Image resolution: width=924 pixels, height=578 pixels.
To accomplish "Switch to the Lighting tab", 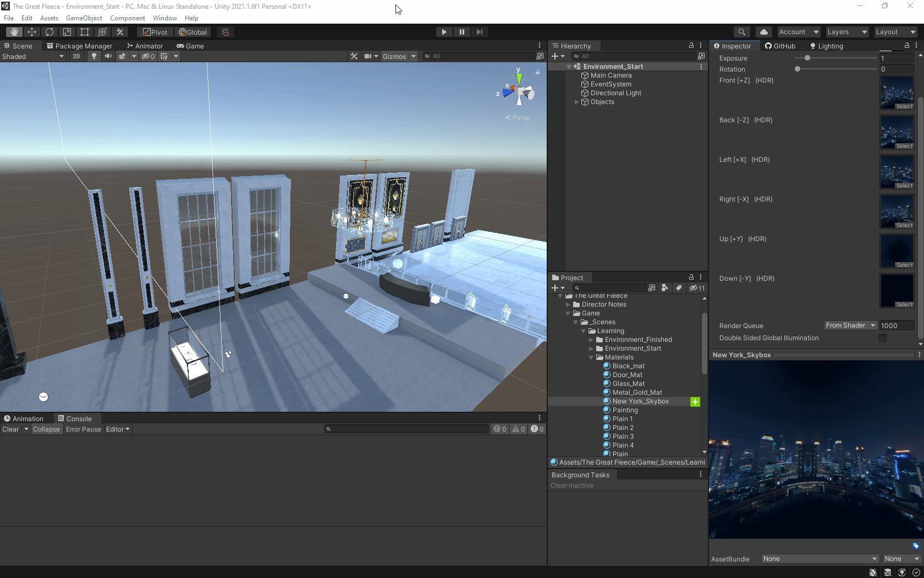I will [x=826, y=46].
